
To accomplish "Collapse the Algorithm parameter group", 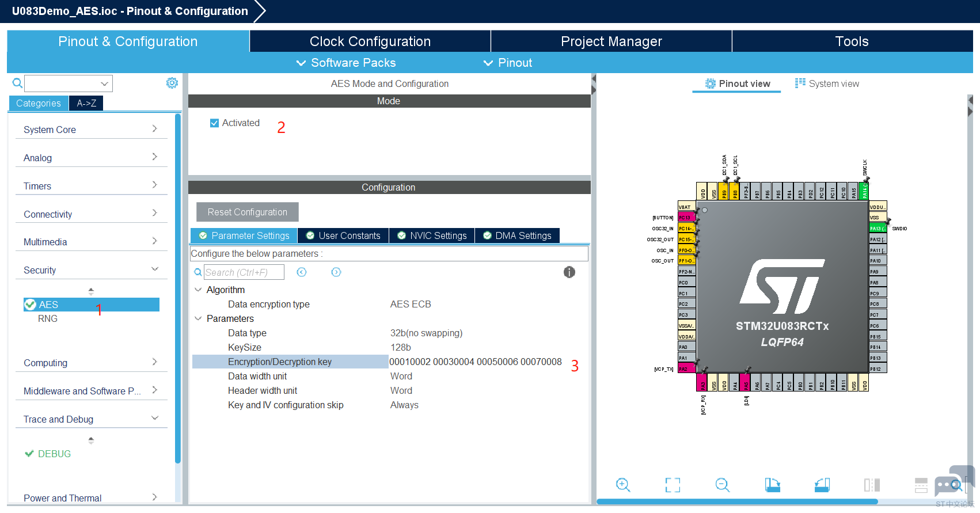I will point(198,290).
